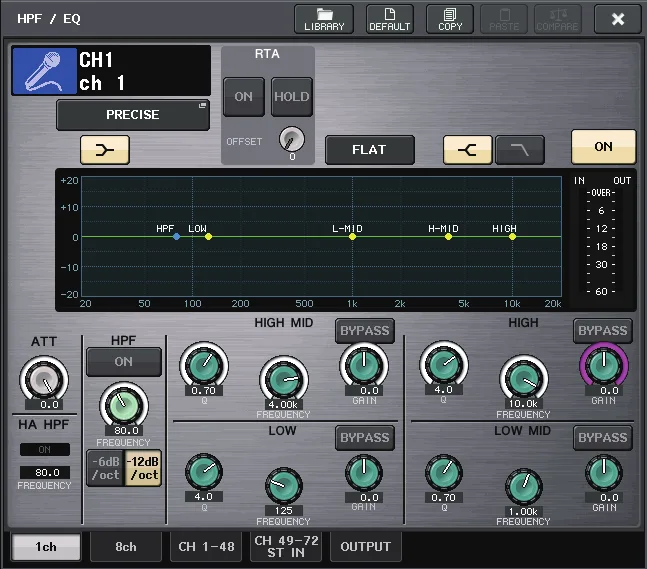Click the HIGH frequency value 10.0k

click(523, 404)
